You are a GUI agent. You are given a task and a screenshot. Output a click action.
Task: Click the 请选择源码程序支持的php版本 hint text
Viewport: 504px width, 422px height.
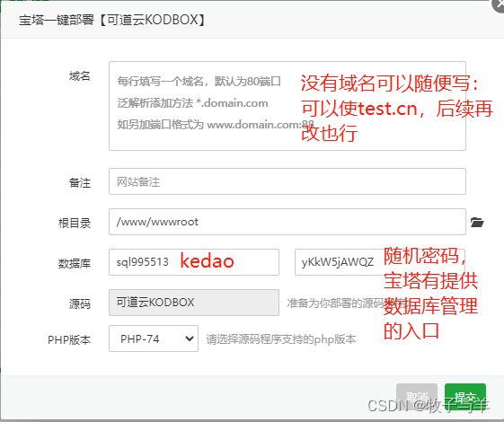(x=281, y=339)
